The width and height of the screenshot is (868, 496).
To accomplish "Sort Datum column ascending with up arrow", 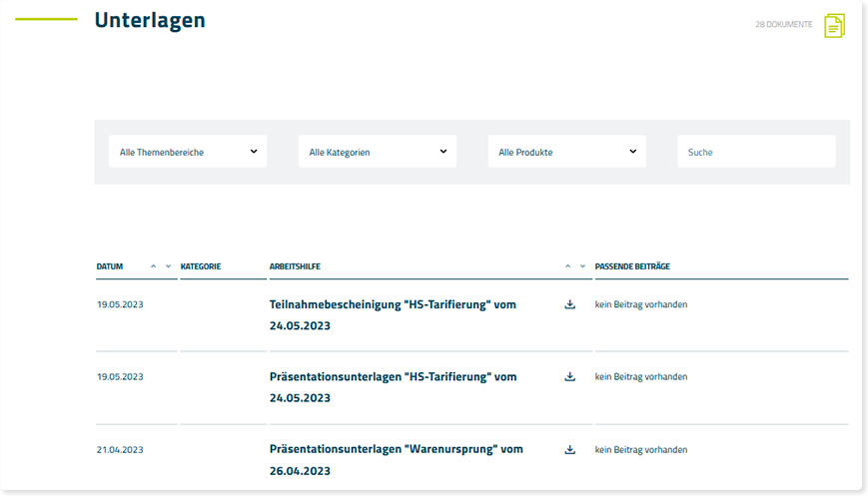I will pos(153,266).
